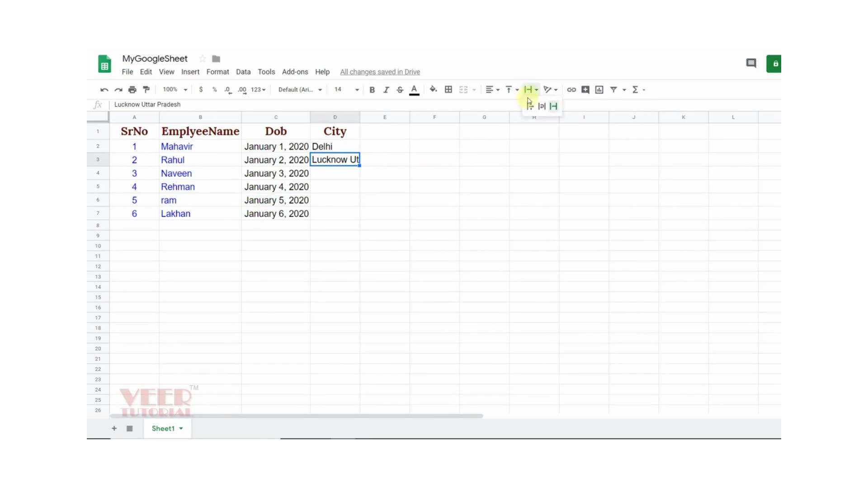Open the Sheet1 tab dropdown arrow

click(181, 428)
